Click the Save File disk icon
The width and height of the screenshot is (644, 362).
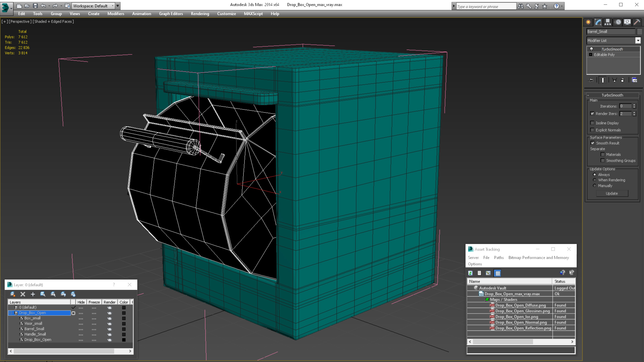pos(35,6)
